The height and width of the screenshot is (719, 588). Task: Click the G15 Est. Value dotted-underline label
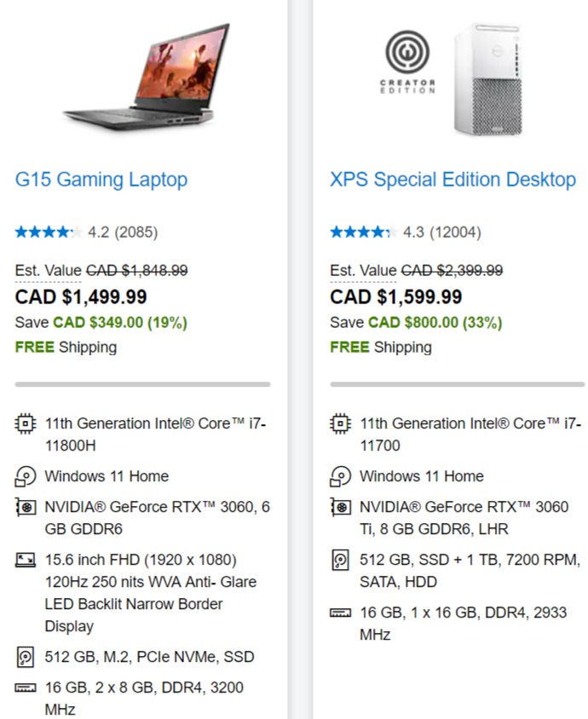click(49, 271)
